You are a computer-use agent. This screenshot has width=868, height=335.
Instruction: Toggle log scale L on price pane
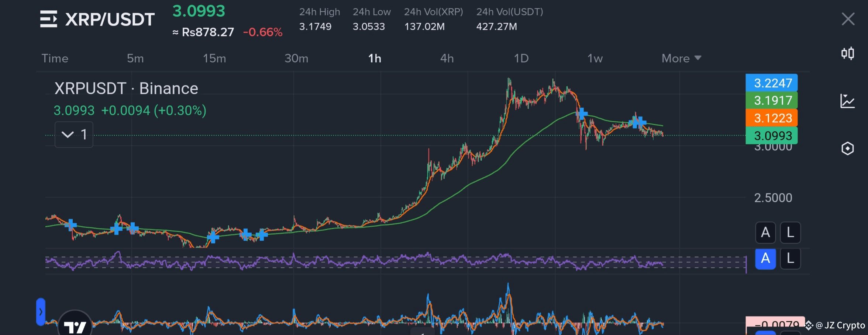click(790, 233)
